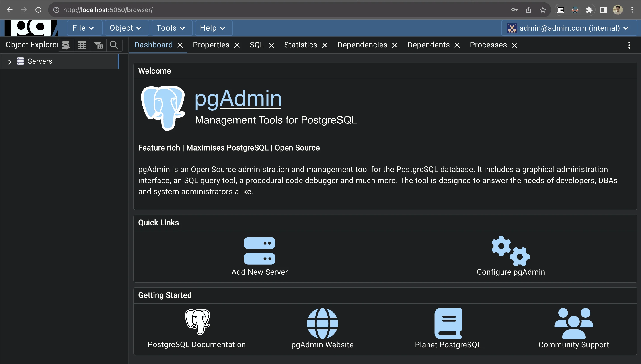Open Search Objects magnifier icon
This screenshot has width=641, height=364.
114,45
